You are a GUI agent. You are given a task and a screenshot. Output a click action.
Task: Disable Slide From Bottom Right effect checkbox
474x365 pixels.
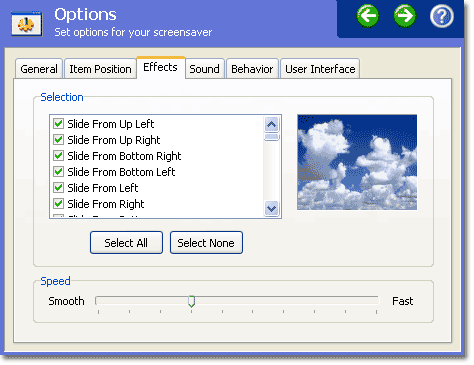coord(58,156)
